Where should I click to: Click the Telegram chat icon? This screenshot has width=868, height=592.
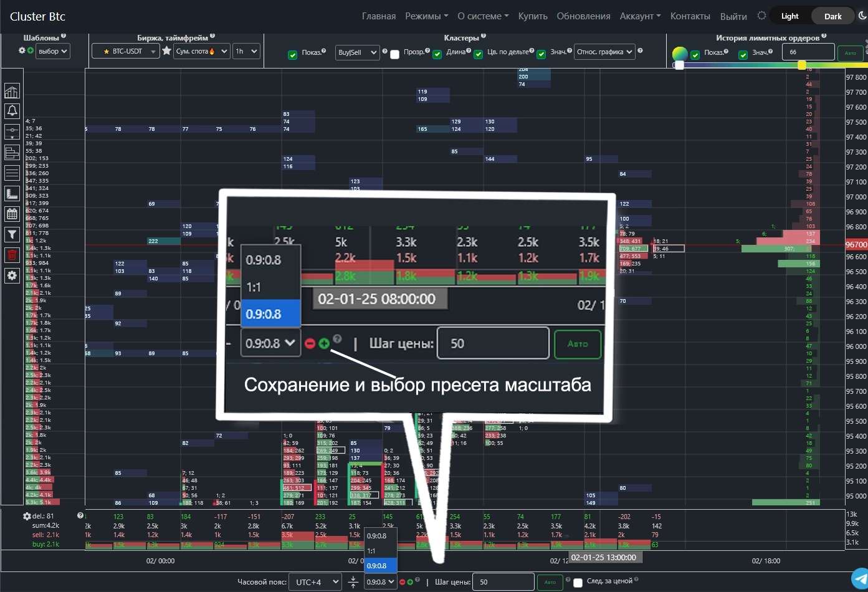click(860, 576)
